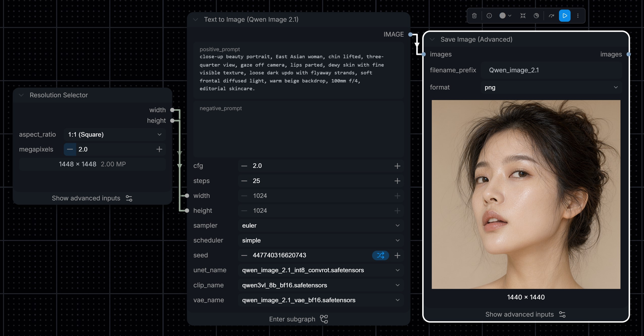Decrease steps value with minus icon

[x=244, y=181]
